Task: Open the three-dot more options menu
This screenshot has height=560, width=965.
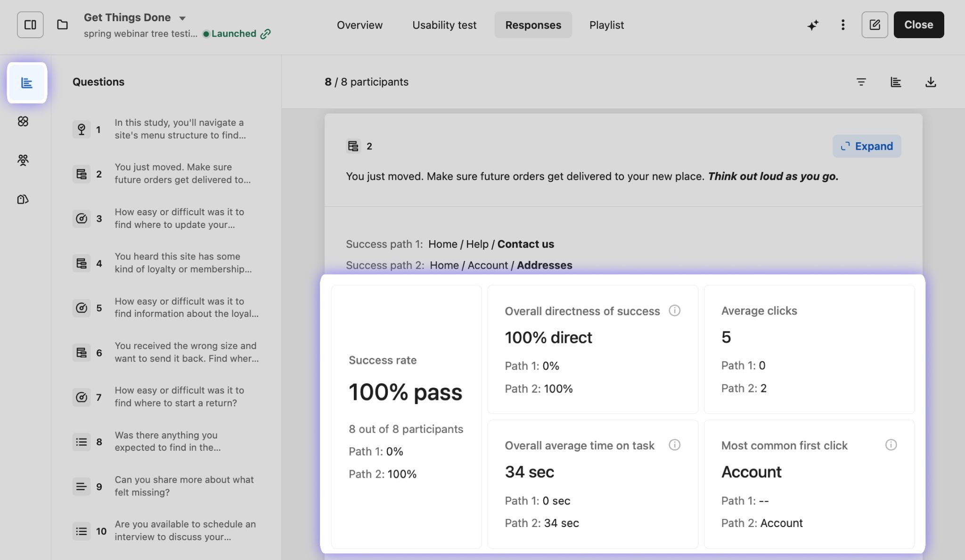Action: (843, 25)
